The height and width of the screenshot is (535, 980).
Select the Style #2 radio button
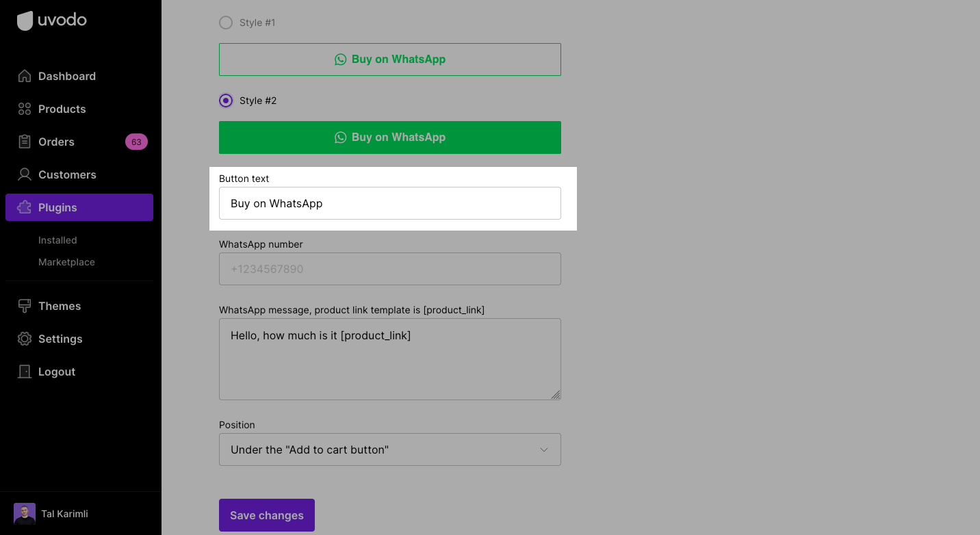226,101
